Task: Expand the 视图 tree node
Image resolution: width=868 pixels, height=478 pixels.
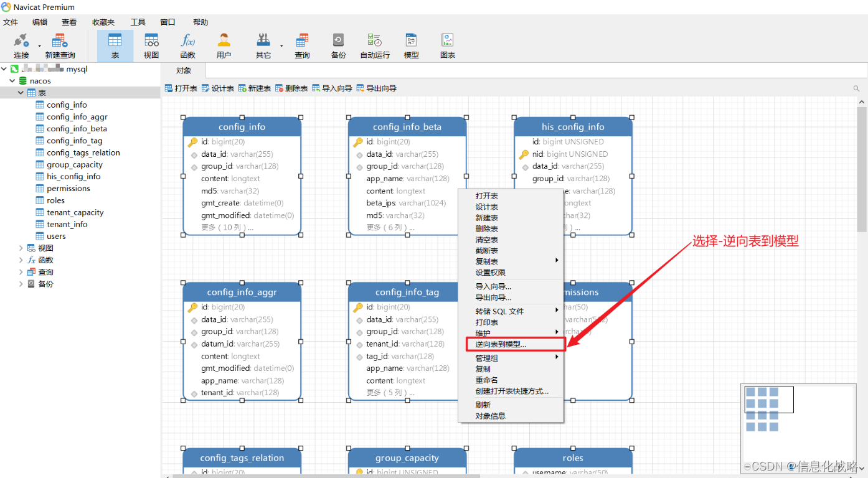Action: point(21,248)
